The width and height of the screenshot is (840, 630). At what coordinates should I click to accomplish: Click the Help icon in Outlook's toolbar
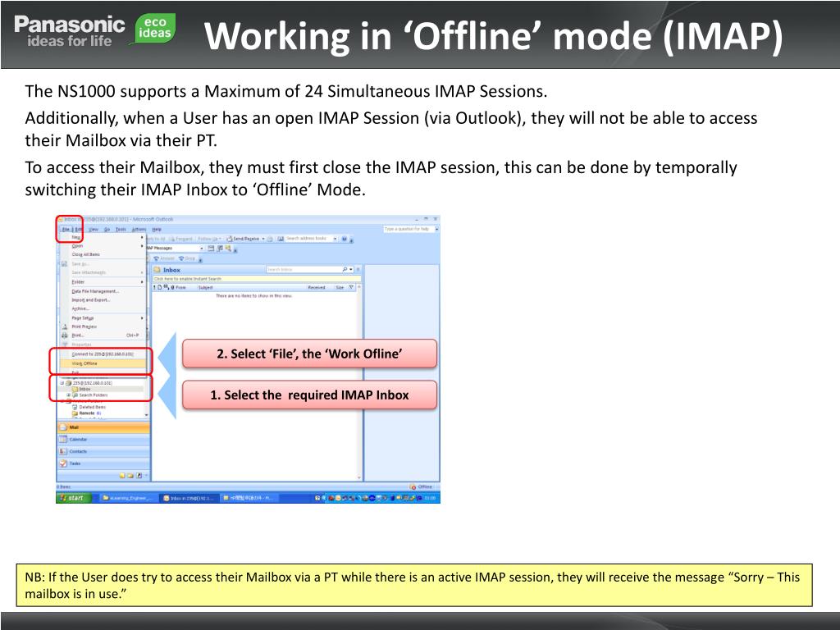[x=345, y=239]
